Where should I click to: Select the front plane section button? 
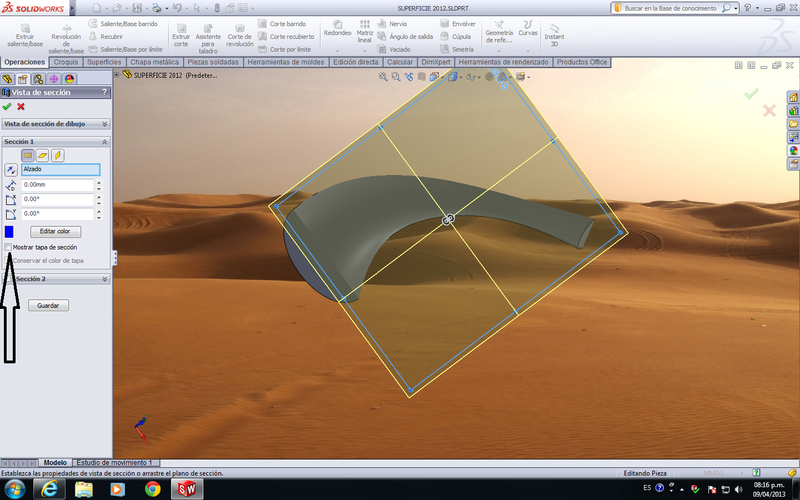(x=28, y=155)
